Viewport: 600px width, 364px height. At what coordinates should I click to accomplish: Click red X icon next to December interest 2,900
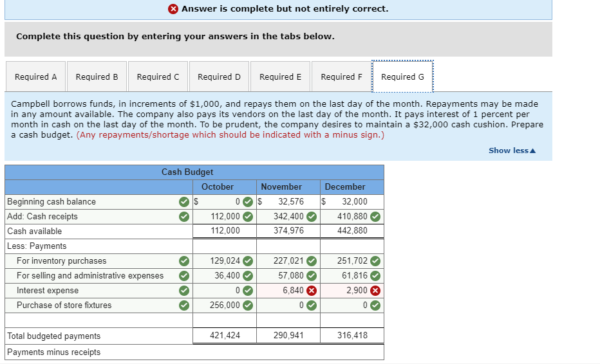point(375,291)
